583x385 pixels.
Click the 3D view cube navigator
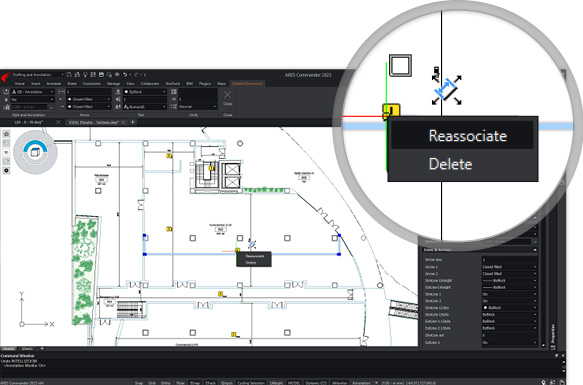(x=35, y=152)
